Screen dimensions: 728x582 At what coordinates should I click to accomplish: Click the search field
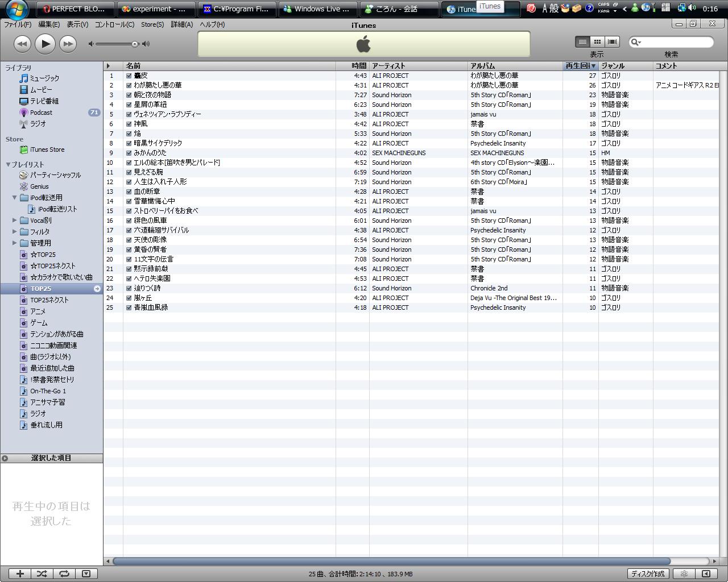[671, 42]
